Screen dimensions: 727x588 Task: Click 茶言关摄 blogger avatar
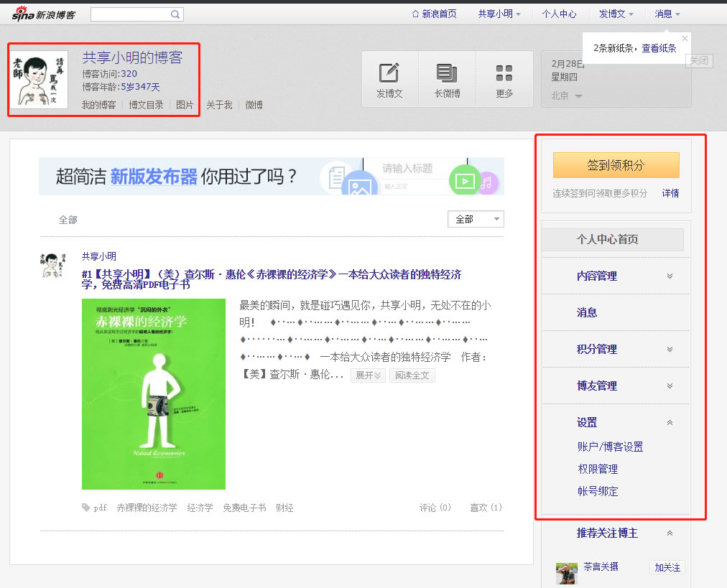567,573
